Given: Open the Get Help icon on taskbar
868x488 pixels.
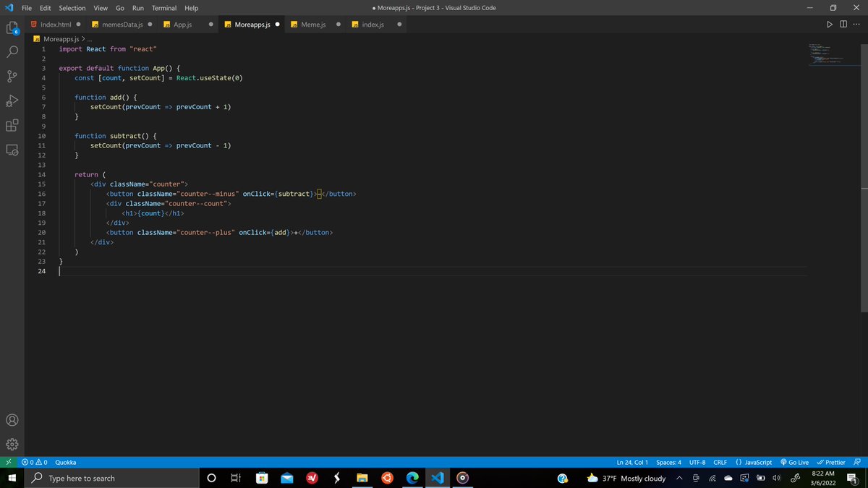Looking at the screenshot, I should click(563, 478).
